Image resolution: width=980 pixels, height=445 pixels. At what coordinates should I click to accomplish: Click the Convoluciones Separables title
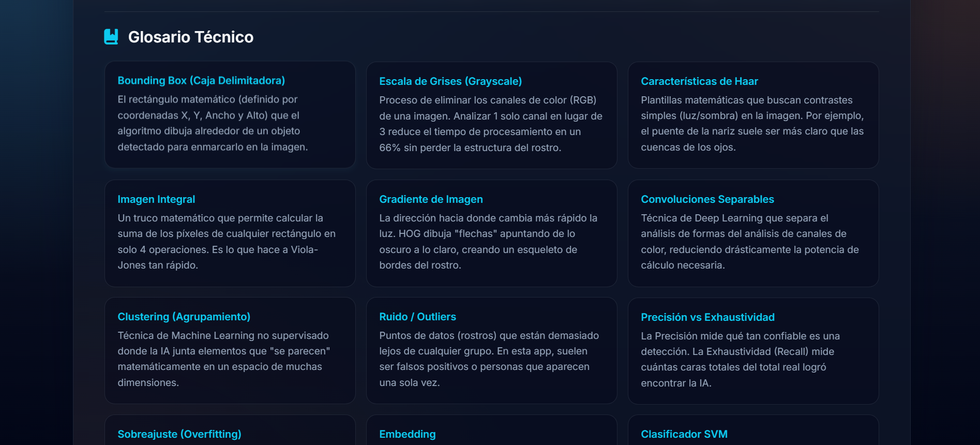707,199
